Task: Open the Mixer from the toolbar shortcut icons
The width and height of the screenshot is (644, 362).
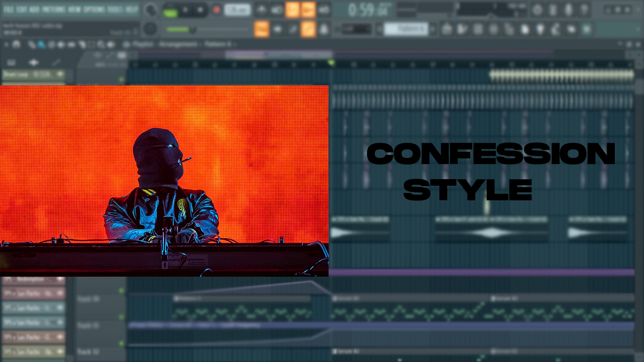Action: [x=494, y=29]
